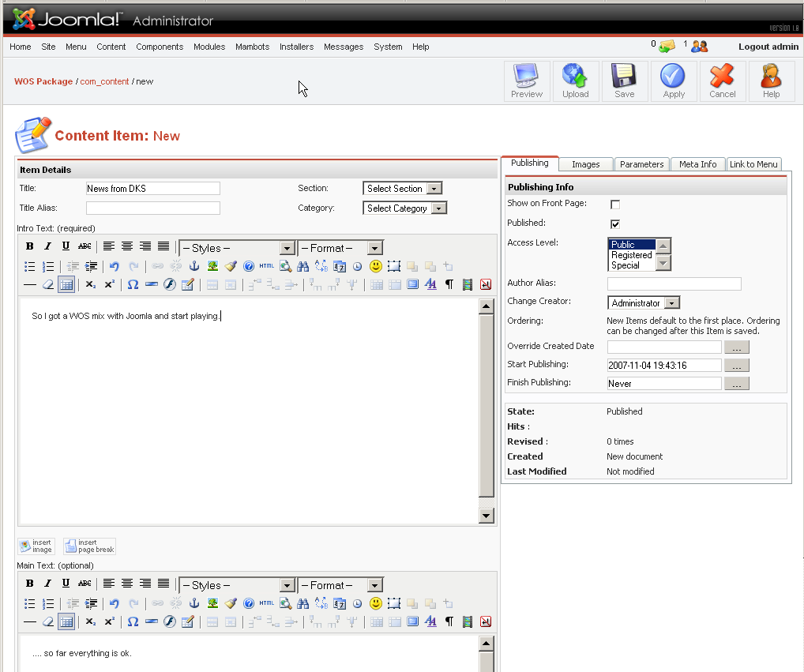
Task: Center align in the Intro Text editor
Action: coord(127,246)
